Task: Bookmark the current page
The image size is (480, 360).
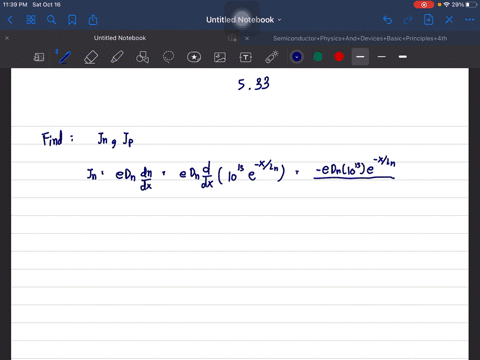Action: [x=72, y=20]
